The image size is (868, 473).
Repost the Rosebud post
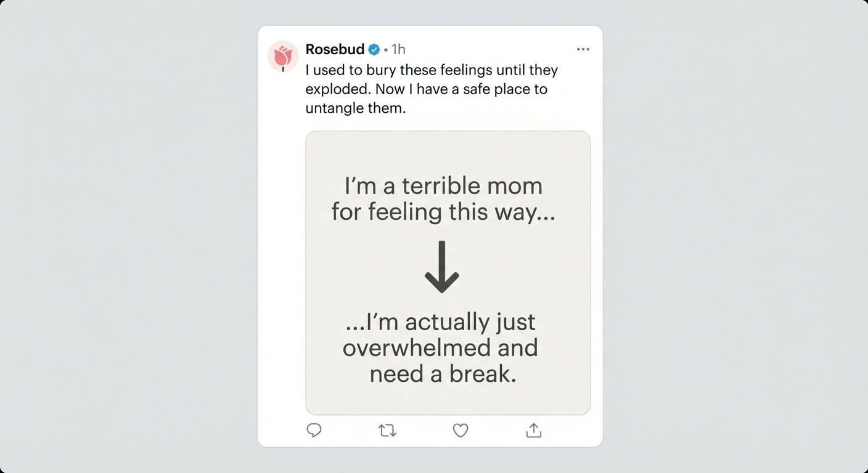(x=387, y=430)
